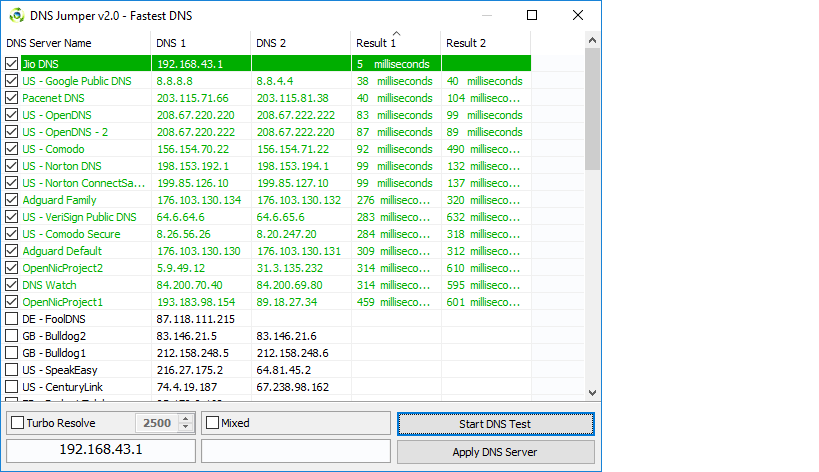Uncheck the Jio DNS checkbox
The height and width of the screenshot is (472, 819).
click(x=11, y=64)
